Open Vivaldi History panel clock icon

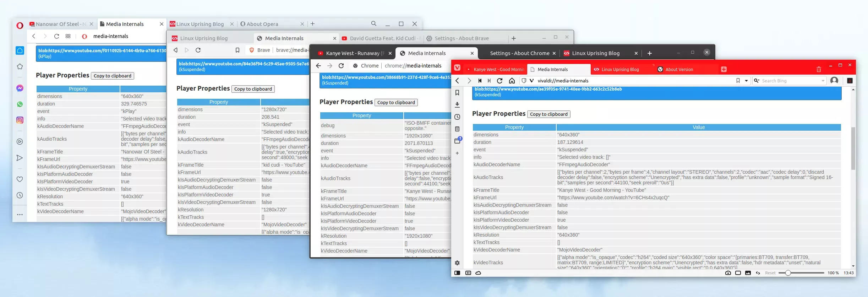[x=457, y=117]
